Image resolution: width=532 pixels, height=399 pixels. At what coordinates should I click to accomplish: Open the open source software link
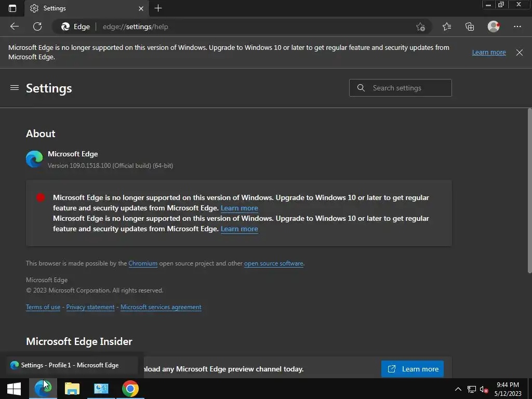(x=273, y=263)
